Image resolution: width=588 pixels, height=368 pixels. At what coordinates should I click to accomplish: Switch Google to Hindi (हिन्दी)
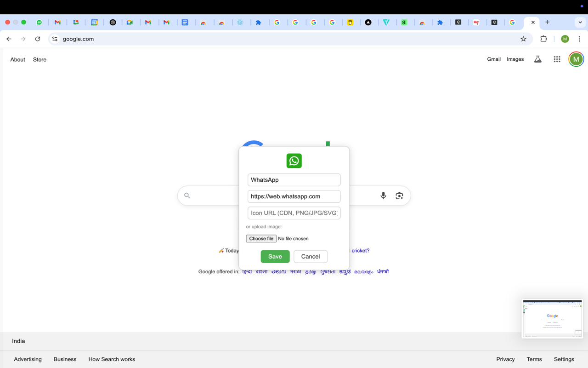click(x=247, y=272)
